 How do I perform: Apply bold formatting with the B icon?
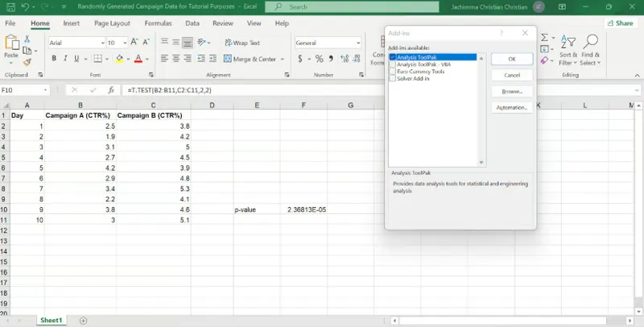pos(54,59)
